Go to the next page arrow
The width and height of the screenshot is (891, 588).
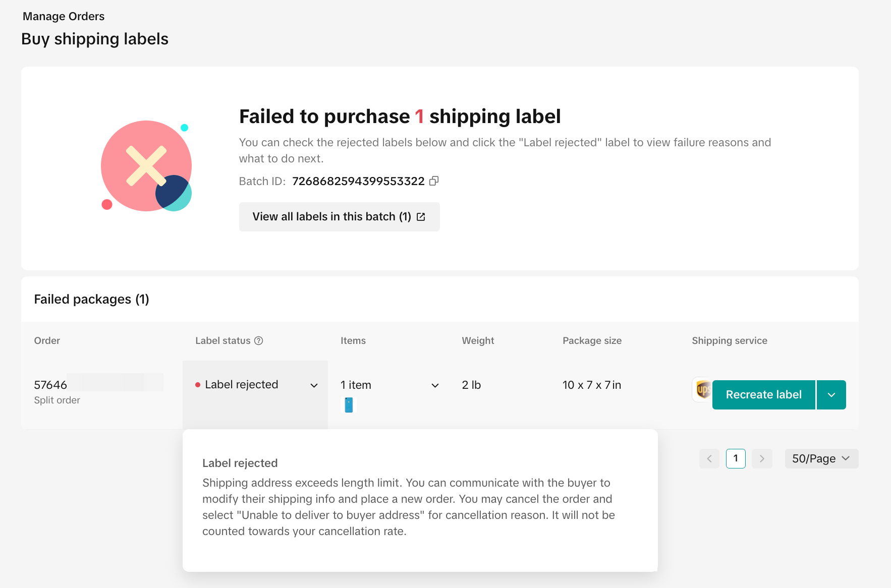(x=762, y=459)
